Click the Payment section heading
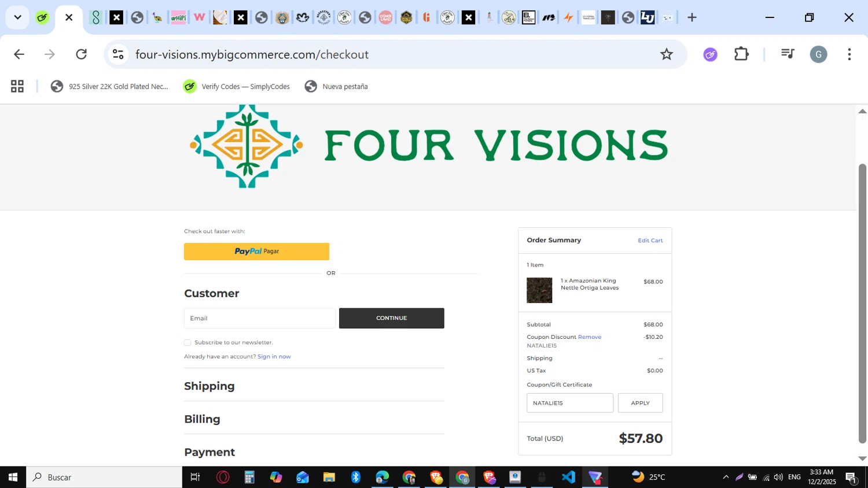868x488 pixels. [x=209, y=452]
